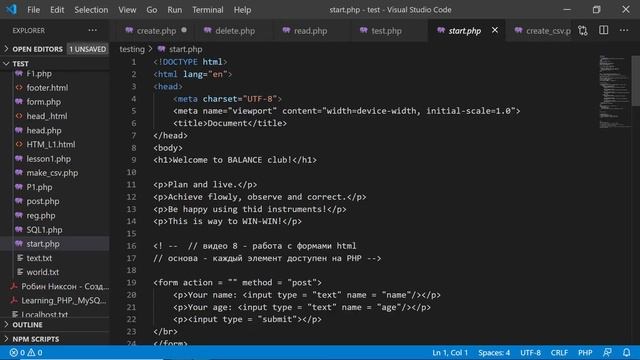Open the Run menu
This screenshot has height=360, width=640.
tap(175, 10)
